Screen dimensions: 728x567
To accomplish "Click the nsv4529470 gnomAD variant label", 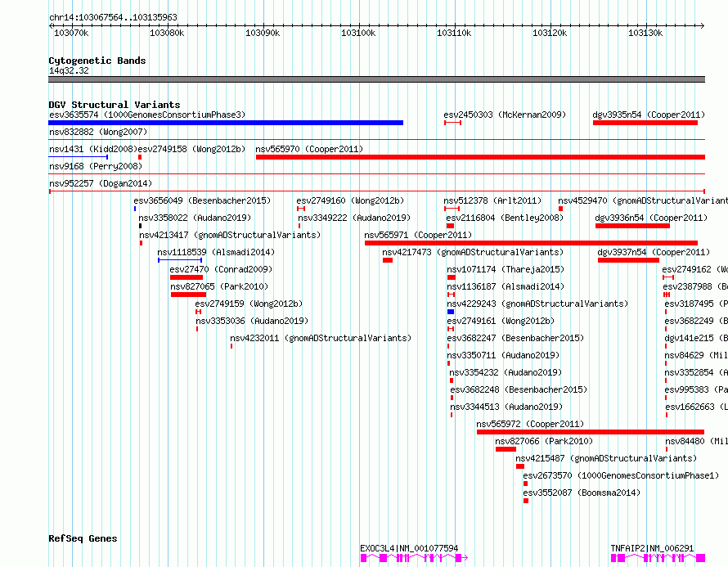I will tap(643, 200).
